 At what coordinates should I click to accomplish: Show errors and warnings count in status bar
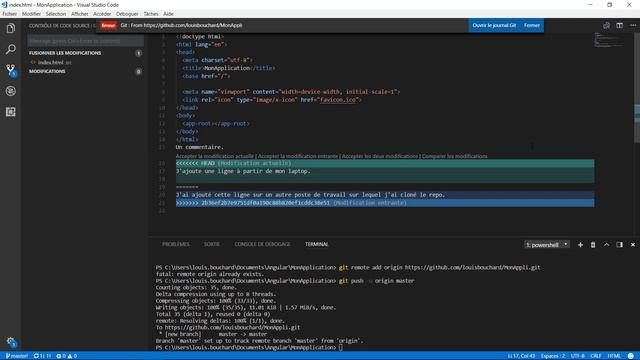coord(66,356)
